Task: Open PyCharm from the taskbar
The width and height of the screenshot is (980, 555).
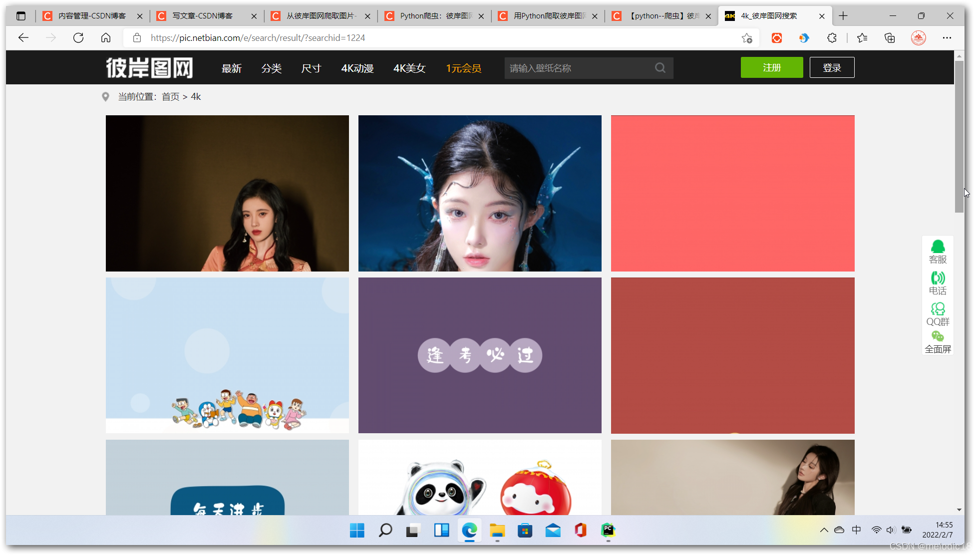Action: pyautogui.click(x=608, y=530)
